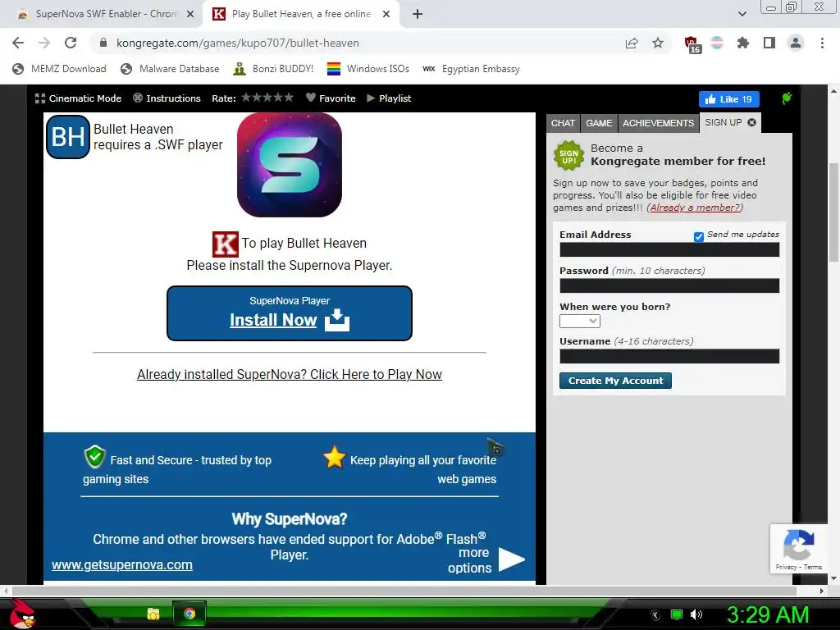Viewport: 840px width, 630px height.
Task: Go forward one page in Chrome
Action: click(x=44, y=43)
